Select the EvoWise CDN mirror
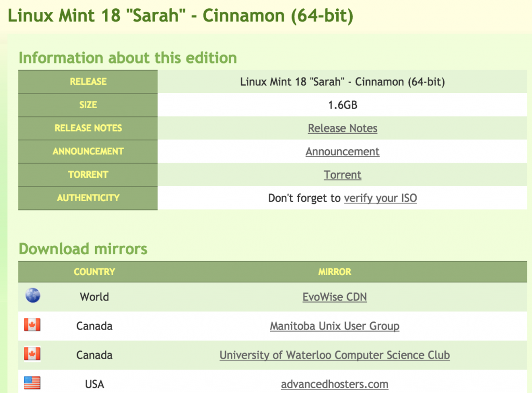532x393 pixels. pos(335,297)
